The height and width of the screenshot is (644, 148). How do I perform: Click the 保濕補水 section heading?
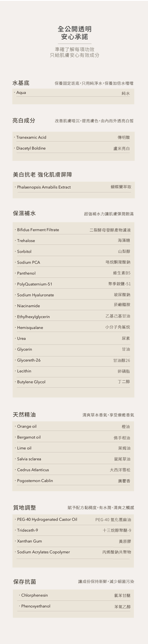[x=24, y=213]
